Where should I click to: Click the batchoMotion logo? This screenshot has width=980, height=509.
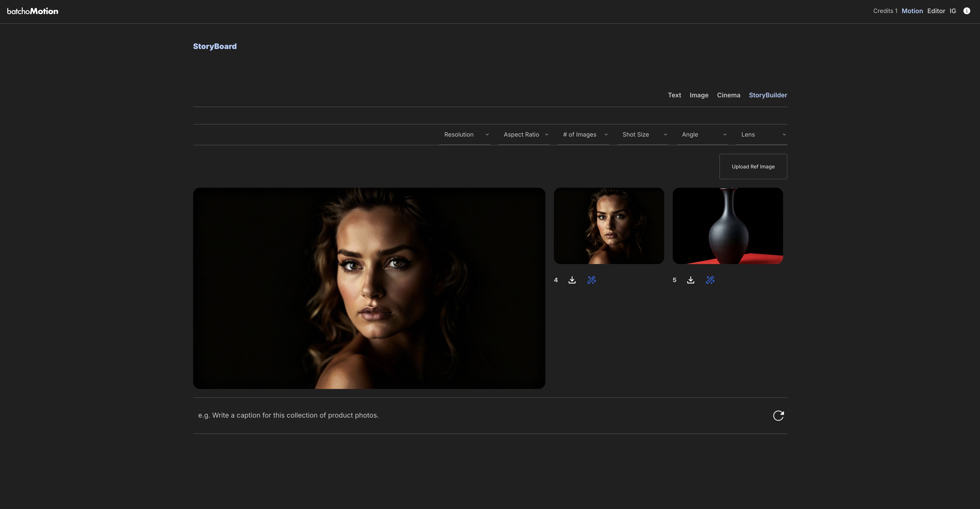[x=33, y=11]
